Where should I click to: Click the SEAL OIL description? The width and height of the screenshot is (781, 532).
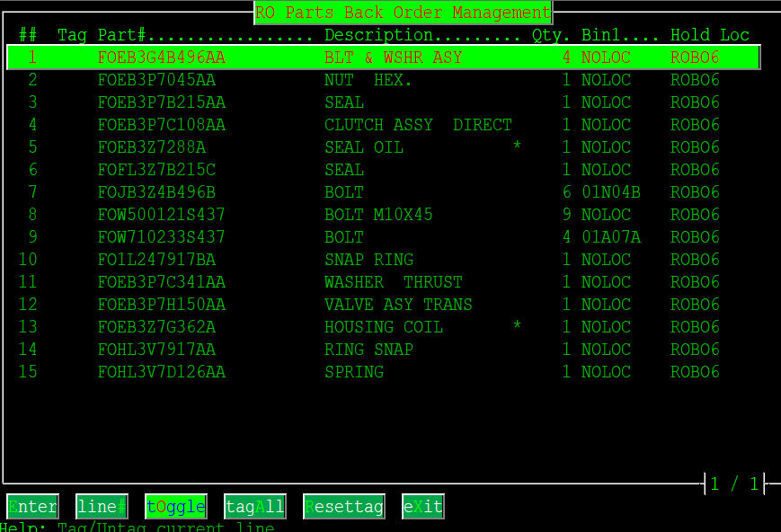(364, 147)
